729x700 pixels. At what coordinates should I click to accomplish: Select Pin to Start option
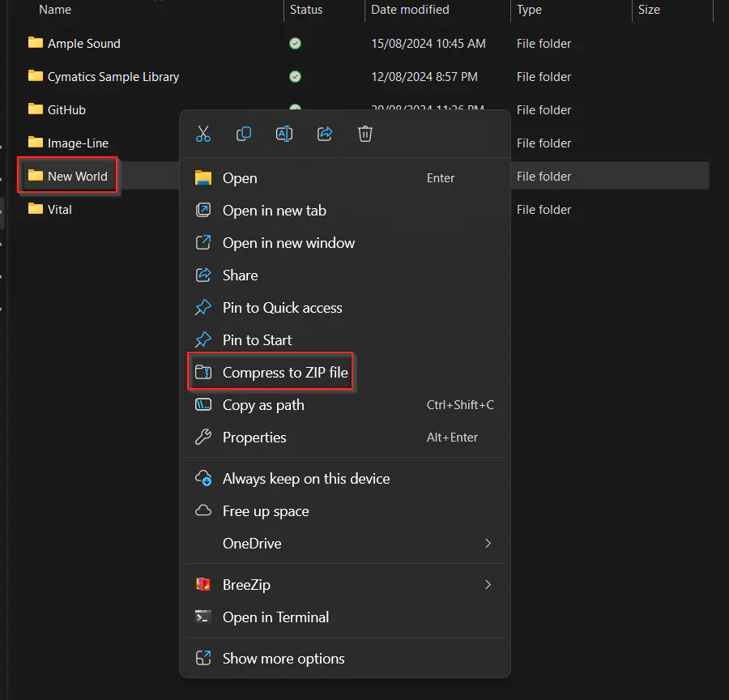point(257,340)
